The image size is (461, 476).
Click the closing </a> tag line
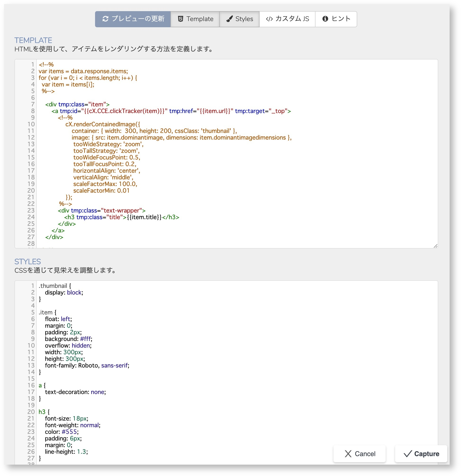tap(58, 230)
